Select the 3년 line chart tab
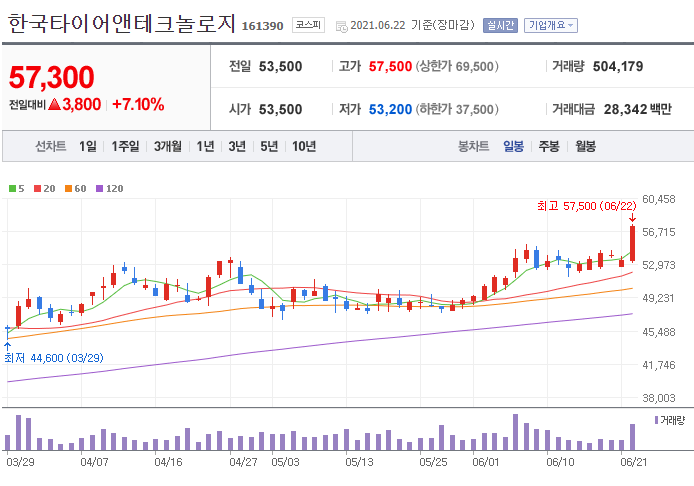The height and width of the screenshot is (486, 694). pos(237,146)
